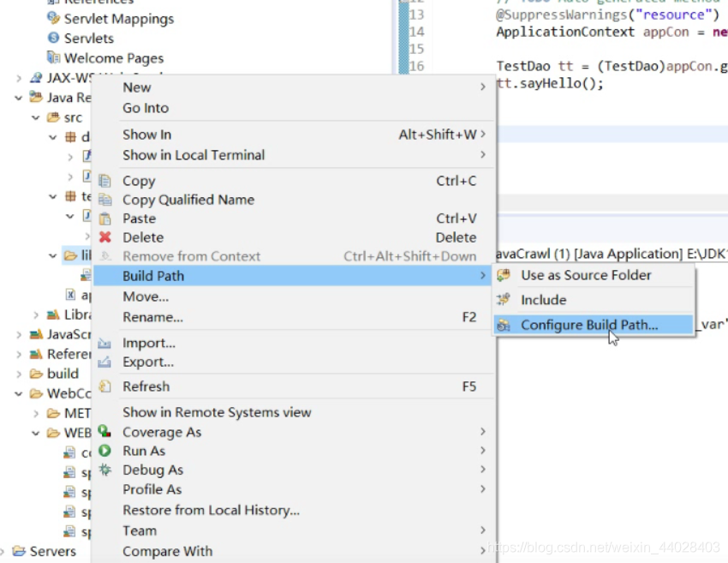Collapse the WEB-INF folder node
This screenshot has height=563, width=728.
[36, 434]
